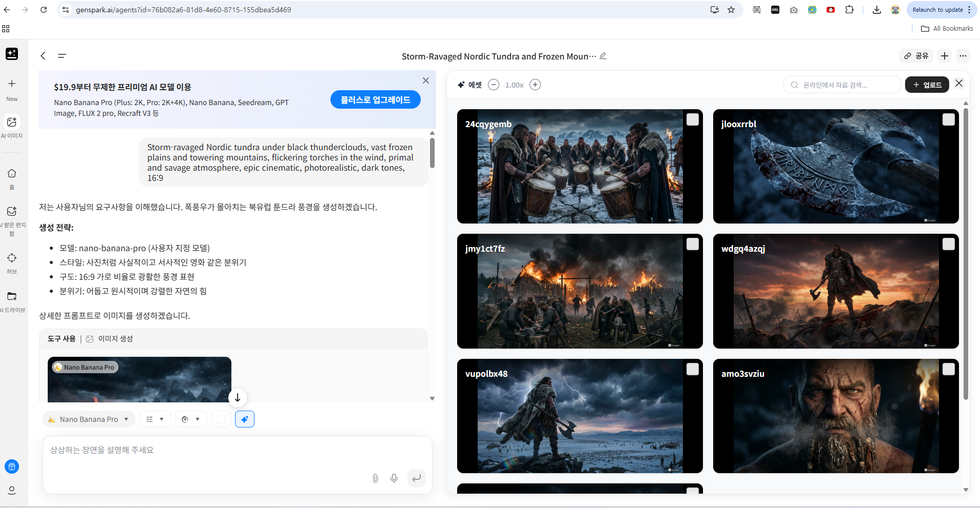Viewport: 980px width, 508px height.
Task: Open the vupolbx48 lightning warrior thumbnail
Action: 580,416
